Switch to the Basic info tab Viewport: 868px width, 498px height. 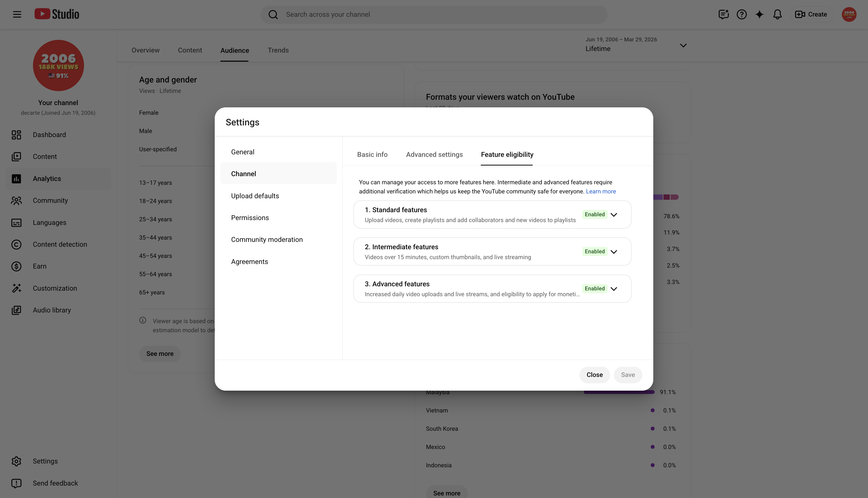(372, 155)
